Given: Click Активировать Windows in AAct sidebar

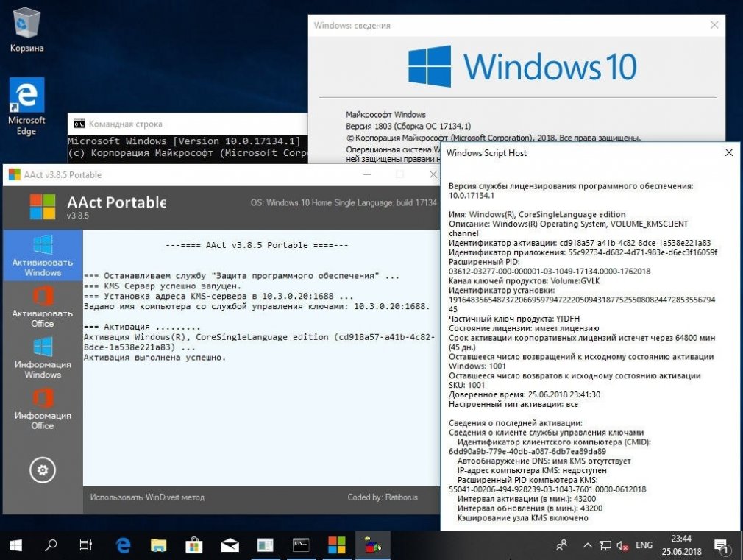Looking at the screenshot, I should click(43, 255).
